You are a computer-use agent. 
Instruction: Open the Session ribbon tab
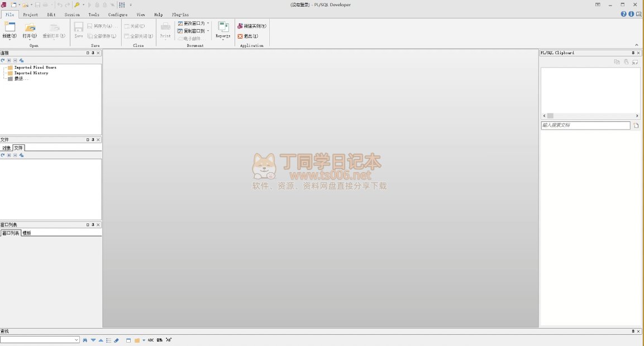click(x=72, y=15)
